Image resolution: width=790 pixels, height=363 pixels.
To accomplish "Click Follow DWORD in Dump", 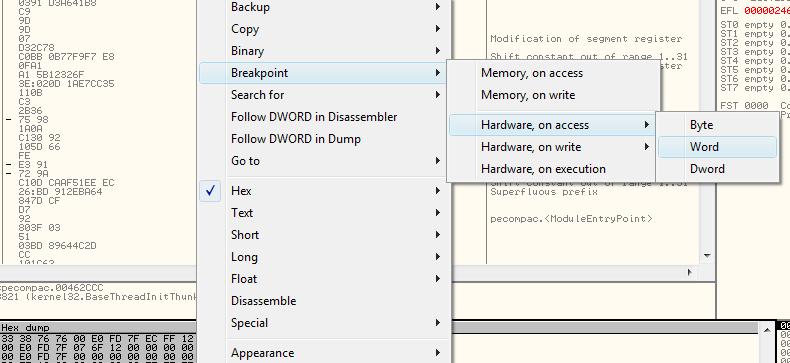I will [x=323, y=139].
